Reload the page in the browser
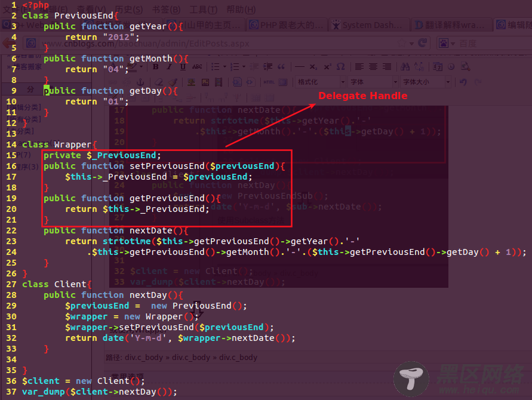The height and width of the screenshot is (400, 532). 422,43
